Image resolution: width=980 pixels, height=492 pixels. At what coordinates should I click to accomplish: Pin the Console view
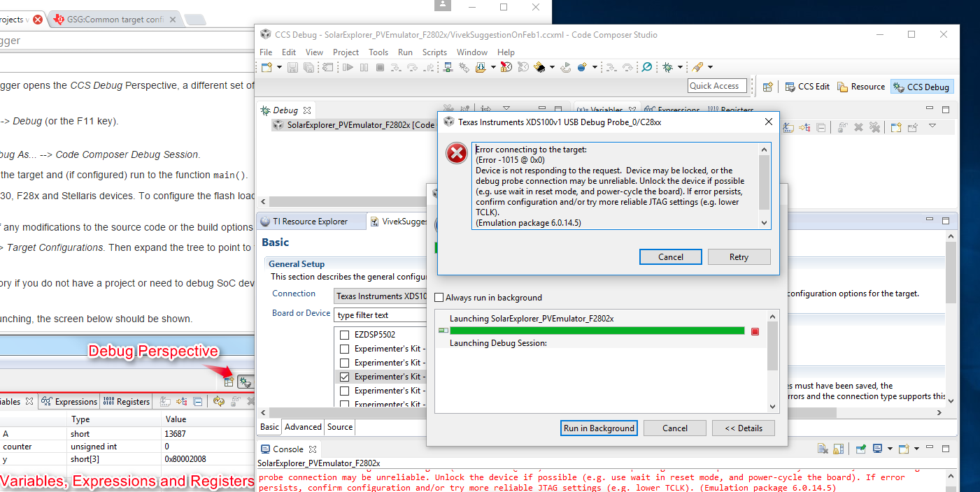(861, 451)
